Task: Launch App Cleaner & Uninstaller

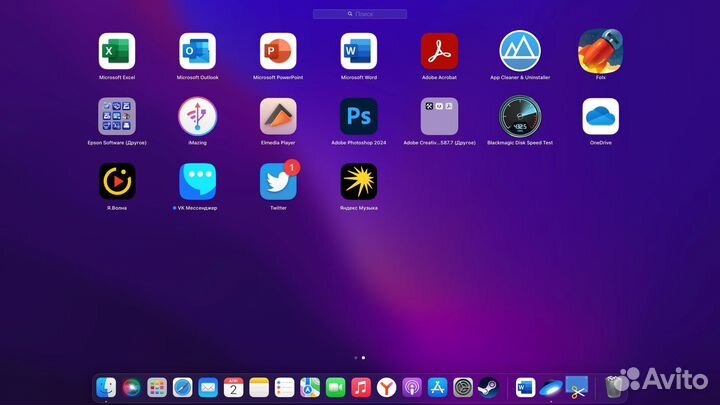Action: coord(520,51)
